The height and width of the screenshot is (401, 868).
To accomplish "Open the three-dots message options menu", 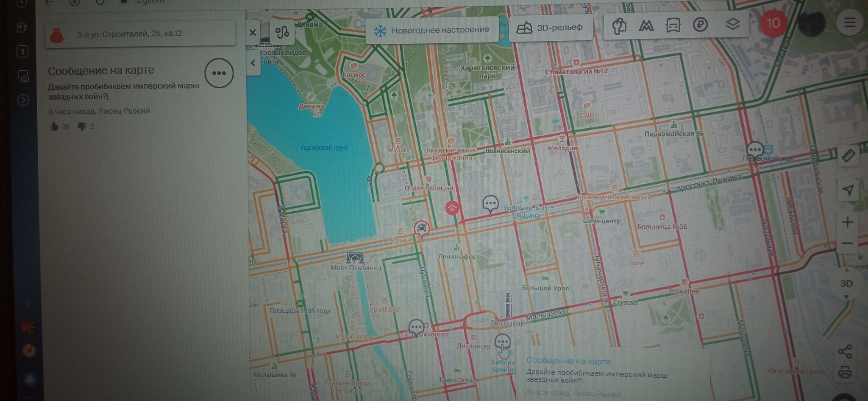I will 219,73.
